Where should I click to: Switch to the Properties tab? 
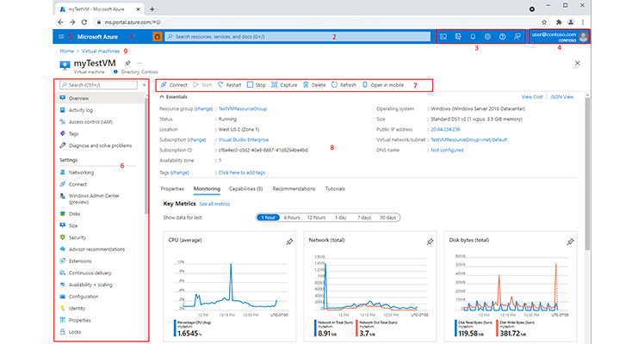[x=172, y=189]
